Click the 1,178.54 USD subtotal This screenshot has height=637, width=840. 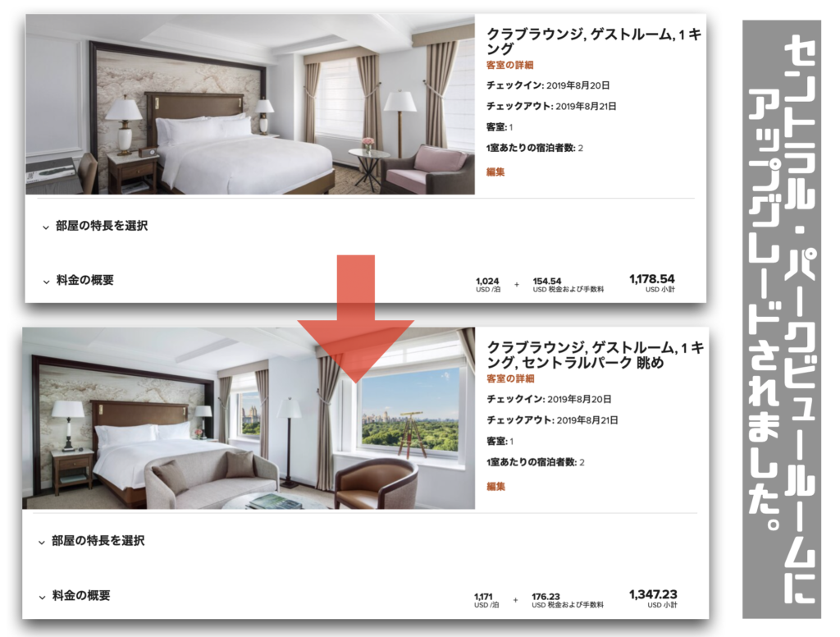[x=652, y=282]
